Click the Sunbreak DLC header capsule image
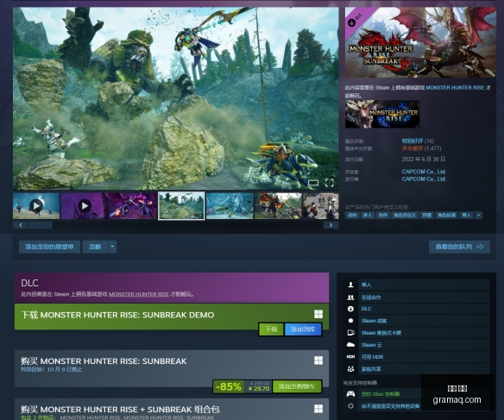 click(x=420, y=42)
